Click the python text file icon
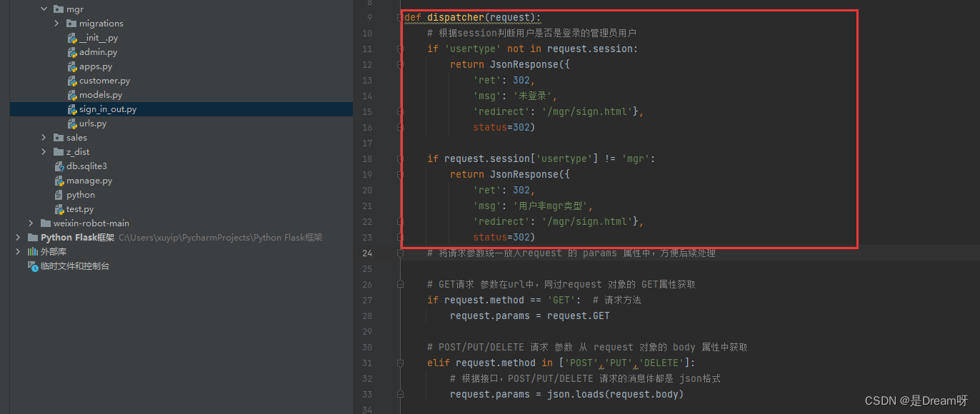 (59, 195)
